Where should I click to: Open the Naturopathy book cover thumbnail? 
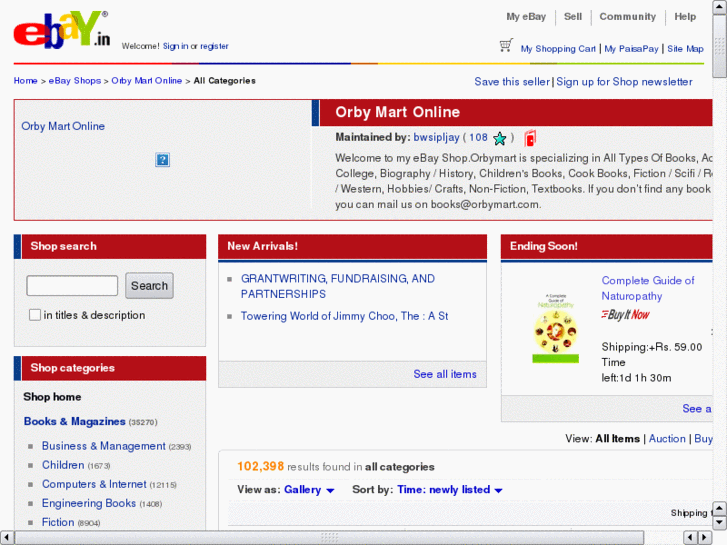[x=555, y=328]
